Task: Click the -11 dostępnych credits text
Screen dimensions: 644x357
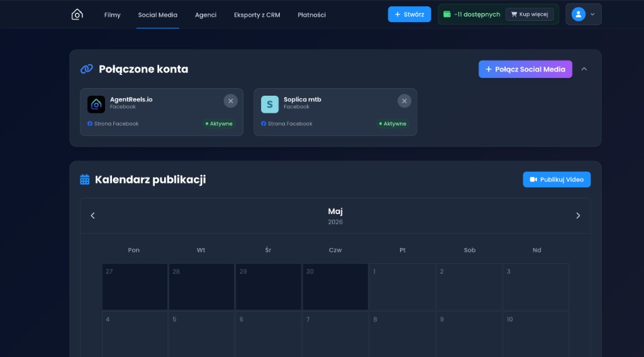Action: [x=477, y=14]
